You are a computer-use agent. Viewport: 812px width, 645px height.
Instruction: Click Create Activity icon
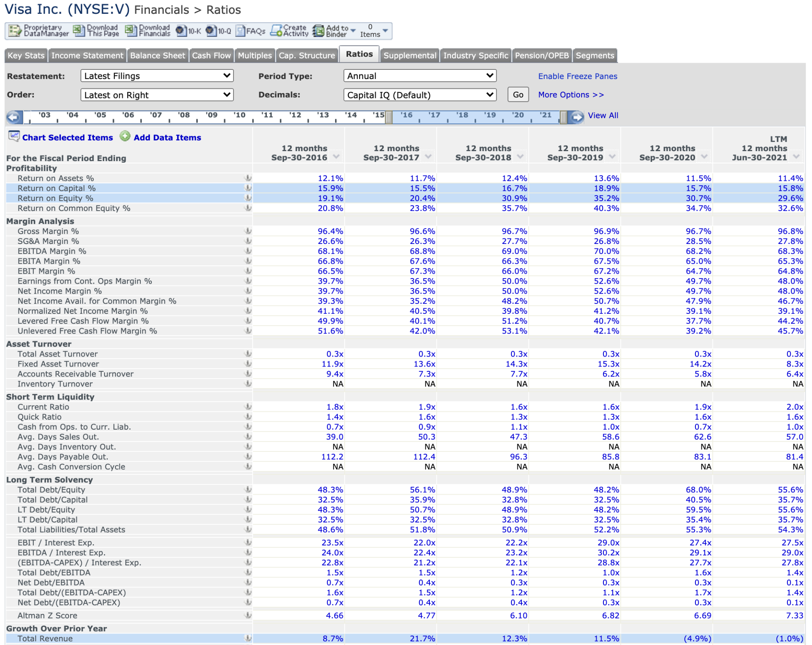[x=276, y=31]
